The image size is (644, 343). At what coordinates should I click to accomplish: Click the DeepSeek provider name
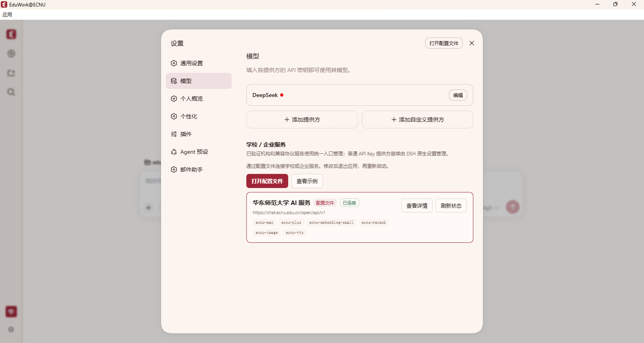[x=265, y=95]
